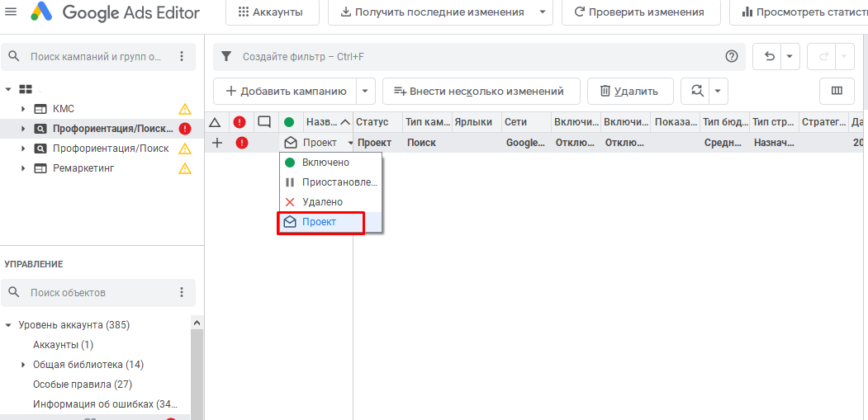Open the column chooser icon

pyautogui.click(x=837, y=92)
